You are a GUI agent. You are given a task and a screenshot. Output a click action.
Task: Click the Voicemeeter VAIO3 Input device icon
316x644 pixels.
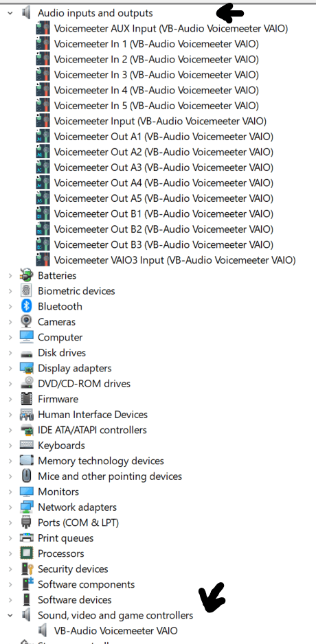43,260
